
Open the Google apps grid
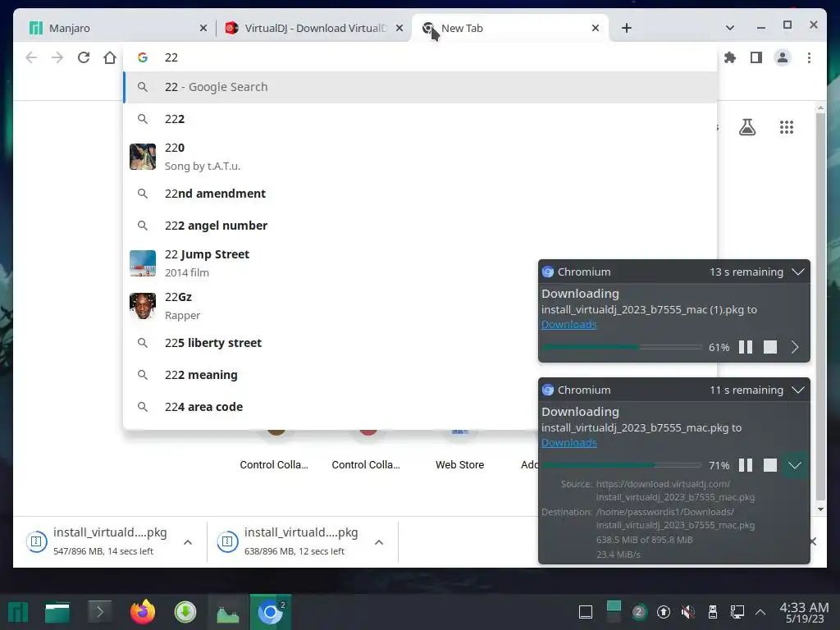787,127
